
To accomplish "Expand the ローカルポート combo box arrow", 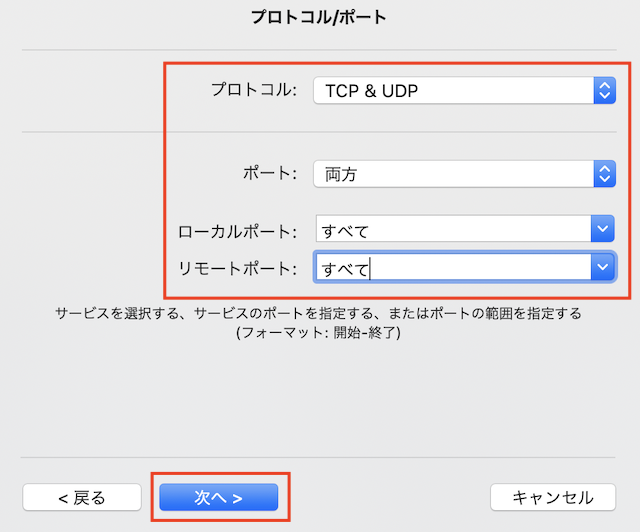I will 602,229.
